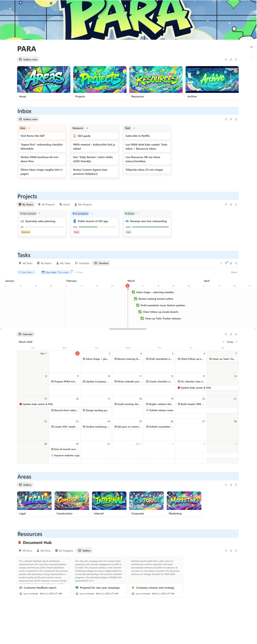This screenshot has height=644, width=257.
Task: Go to next month with right arrow
Action: [x=236, y=342]
